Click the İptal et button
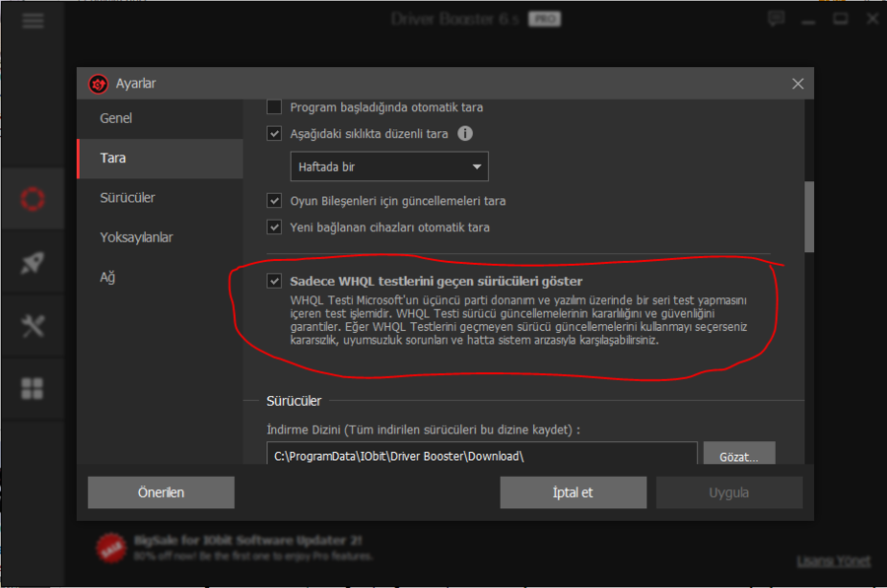This screenshot has height=588, width=887. 573,492
